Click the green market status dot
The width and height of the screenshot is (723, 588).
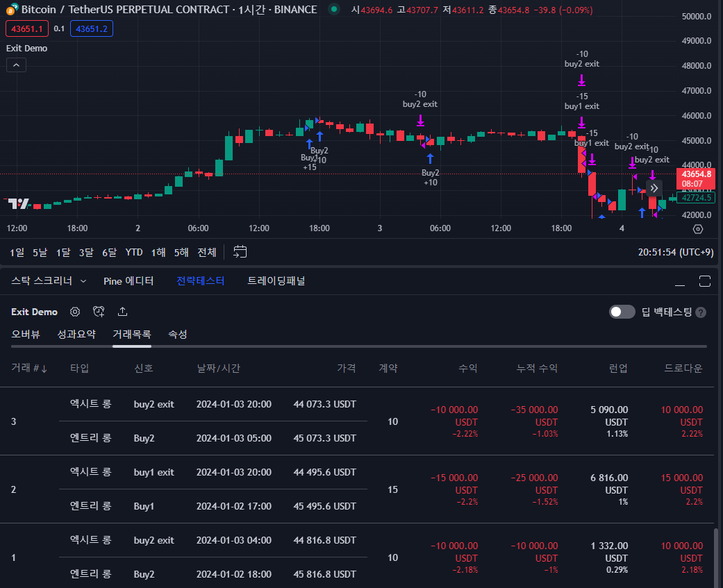(x=334, y=9)
